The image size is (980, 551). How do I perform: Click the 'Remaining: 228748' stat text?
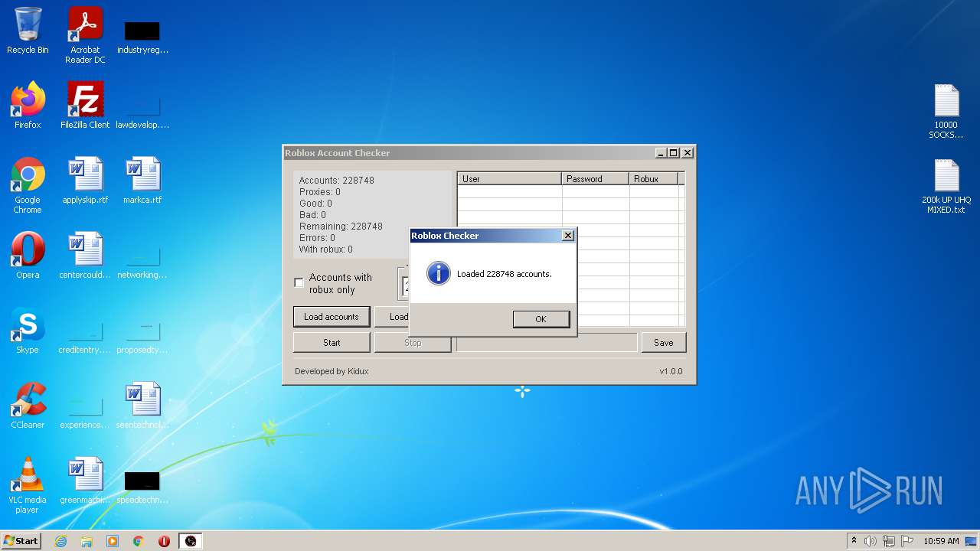click(341, 227)
